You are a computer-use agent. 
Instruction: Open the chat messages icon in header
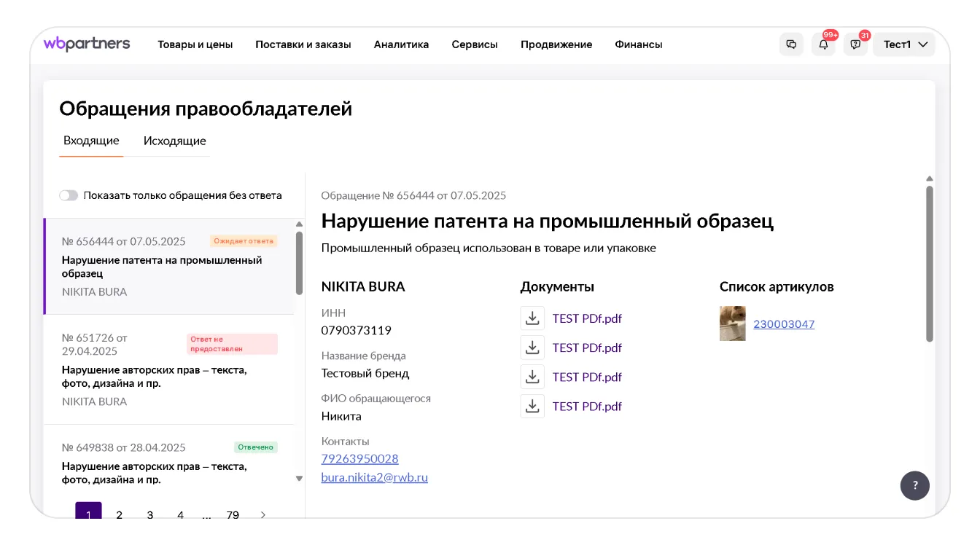pyautogui.click(x=791, y=44)
